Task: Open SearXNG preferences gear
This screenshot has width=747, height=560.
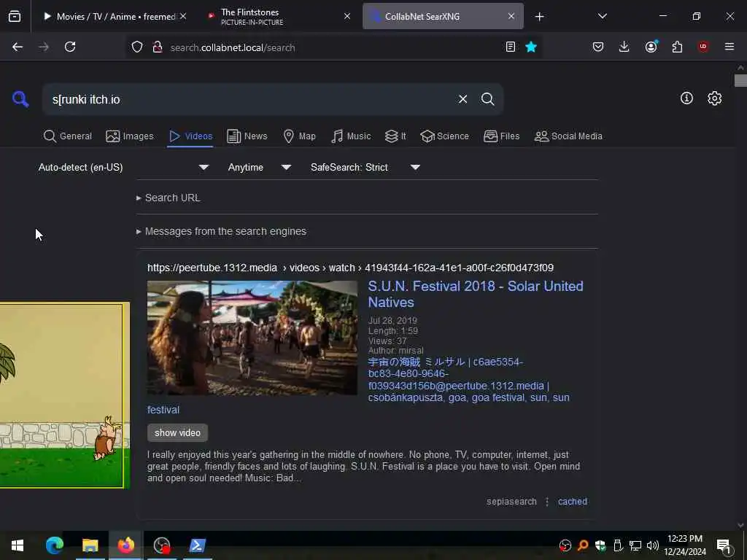Action: coord(714,98)
